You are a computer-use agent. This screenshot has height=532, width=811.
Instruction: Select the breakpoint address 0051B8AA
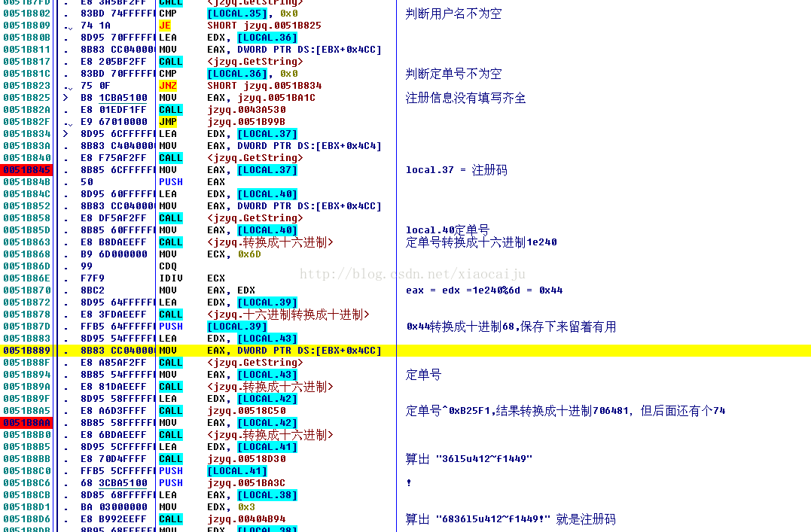click(x=27, y=422)
